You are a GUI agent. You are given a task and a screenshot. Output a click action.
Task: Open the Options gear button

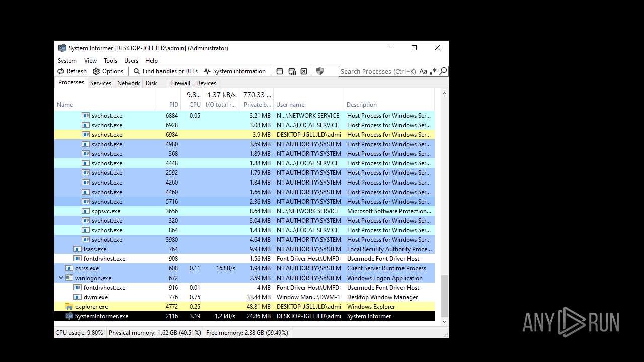point(108,71)
